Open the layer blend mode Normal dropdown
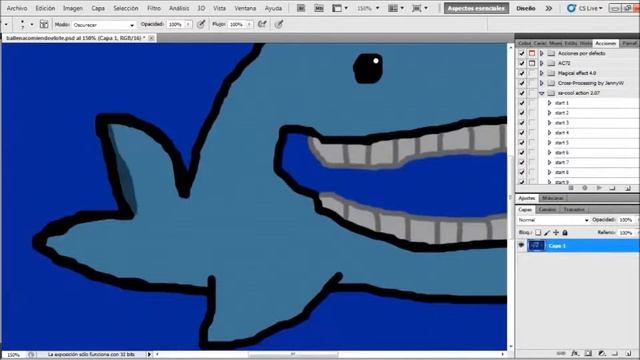640x360 pixels. coord(553,220)
